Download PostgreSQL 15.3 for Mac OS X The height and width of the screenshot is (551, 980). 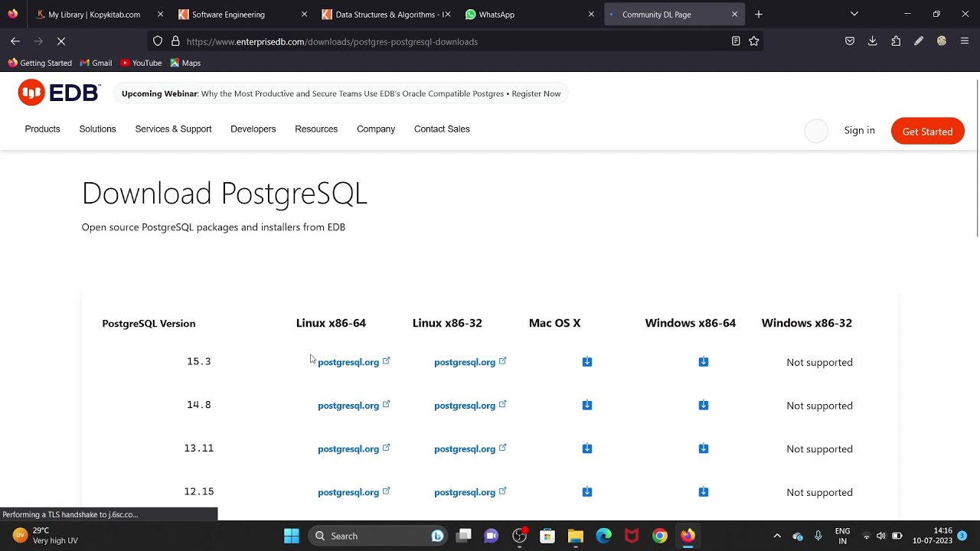(587, 362)
